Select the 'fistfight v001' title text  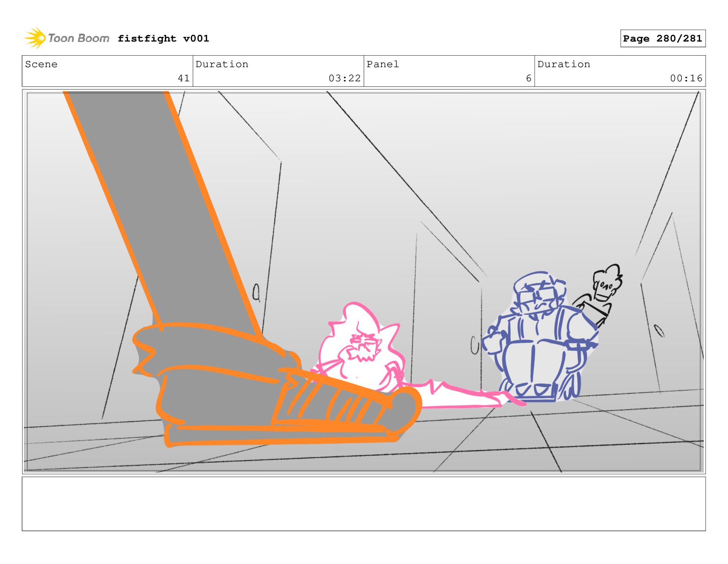pos(163,38)
